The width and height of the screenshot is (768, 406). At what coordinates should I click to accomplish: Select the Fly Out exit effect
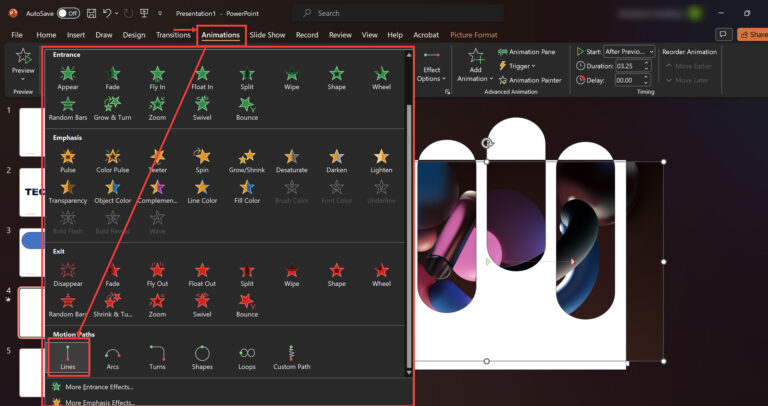coord(157,275)
